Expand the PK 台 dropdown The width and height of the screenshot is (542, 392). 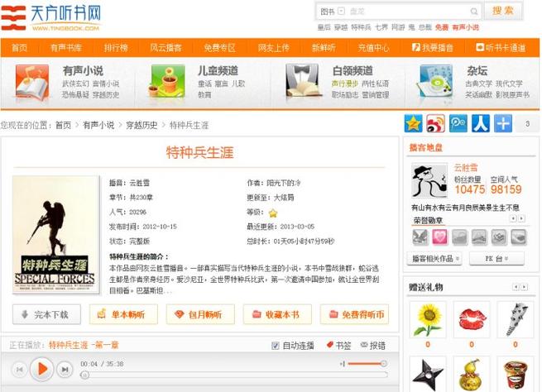496,259
